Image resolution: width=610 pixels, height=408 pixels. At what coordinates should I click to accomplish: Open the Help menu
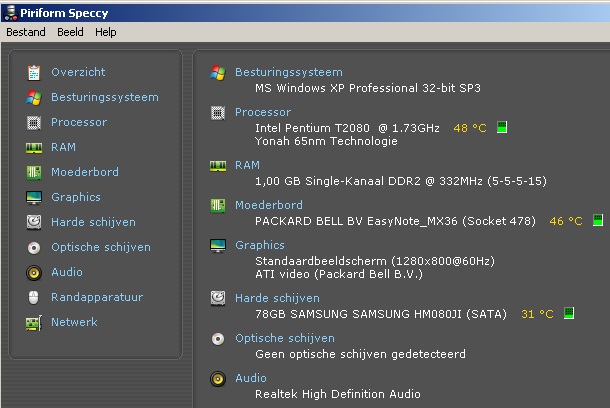pyautogui.click(x=106, y=32)
